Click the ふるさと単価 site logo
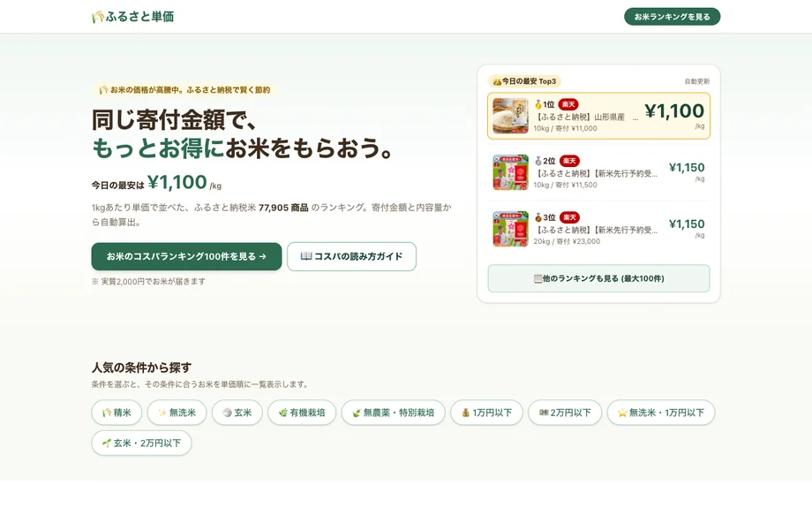The image size is (812, 508). pyautogui.click(x=133, y=17)
